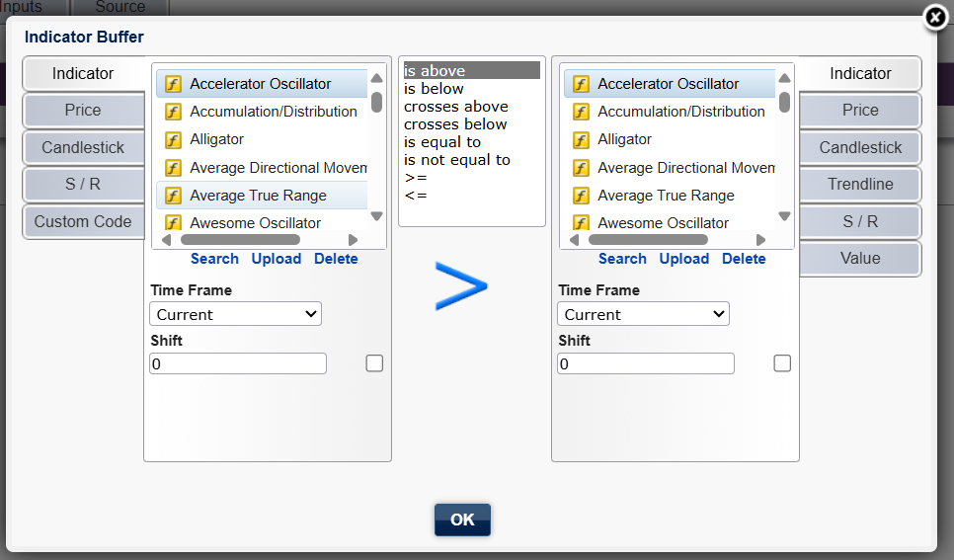Click the Accelerator Oscillator icon in right list
Screen dimensions: 954x560
pos(581,84)
